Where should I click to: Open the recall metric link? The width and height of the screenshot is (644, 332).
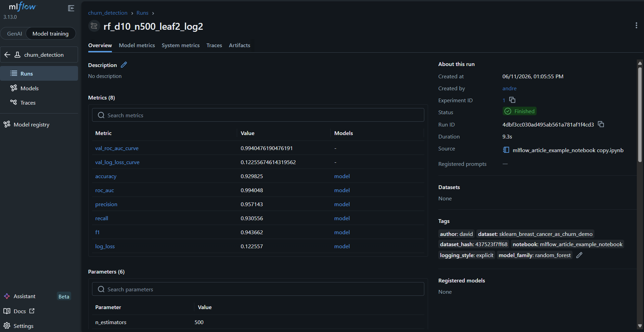click(102, 218)
